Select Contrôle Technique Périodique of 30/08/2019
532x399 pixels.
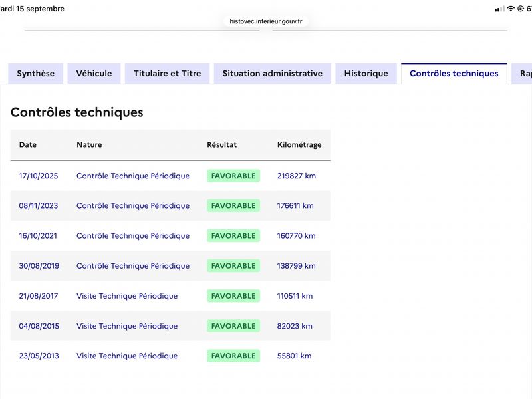tap(133, 265)
